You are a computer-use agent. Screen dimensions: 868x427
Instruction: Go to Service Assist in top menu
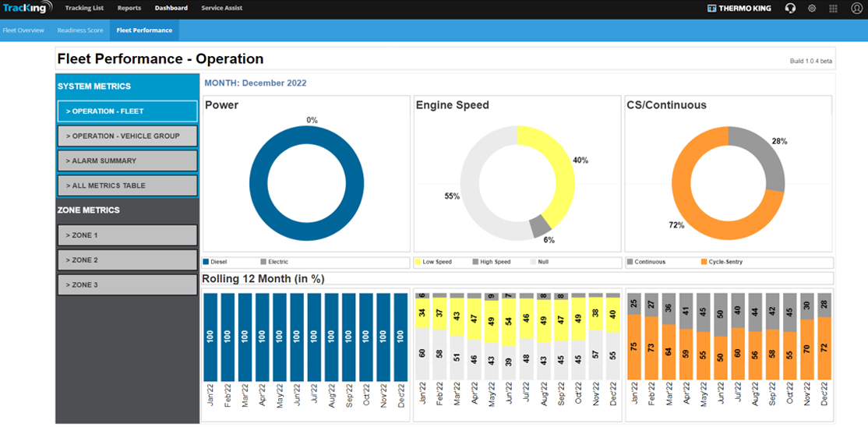click(x=222, y=9)
